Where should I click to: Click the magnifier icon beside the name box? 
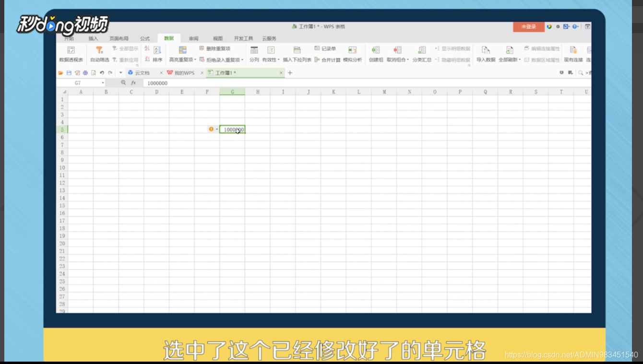123,83
